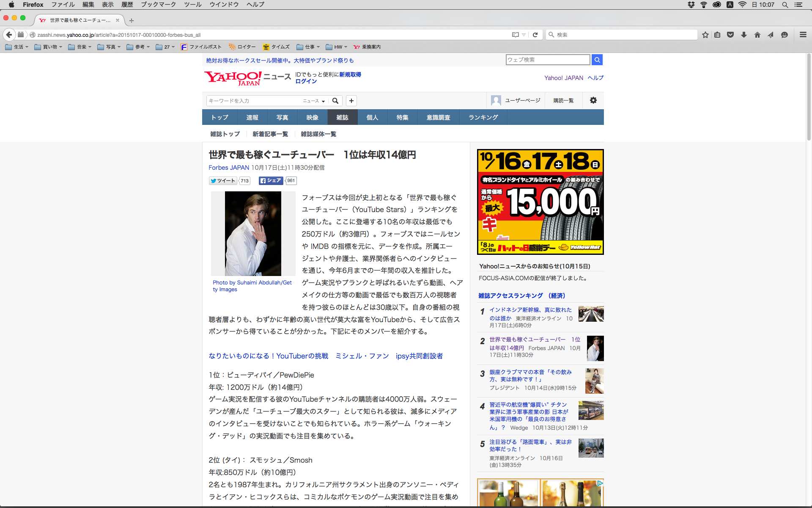Open the ブックマーク menu in menu bar
812x508 pixels.
coord(158,5)
